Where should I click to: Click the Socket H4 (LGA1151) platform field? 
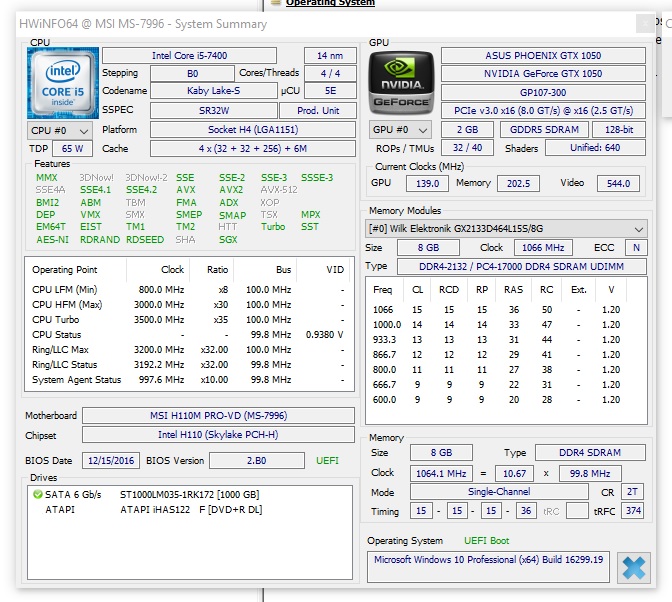click(253, 130)
